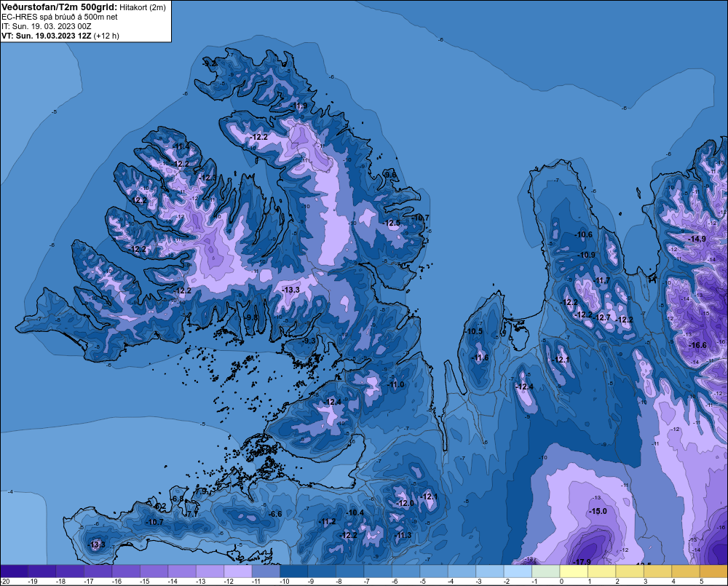Click the -10.9 temperature label
The width and height of the screenshot is (728, 586).
(586, 255)
